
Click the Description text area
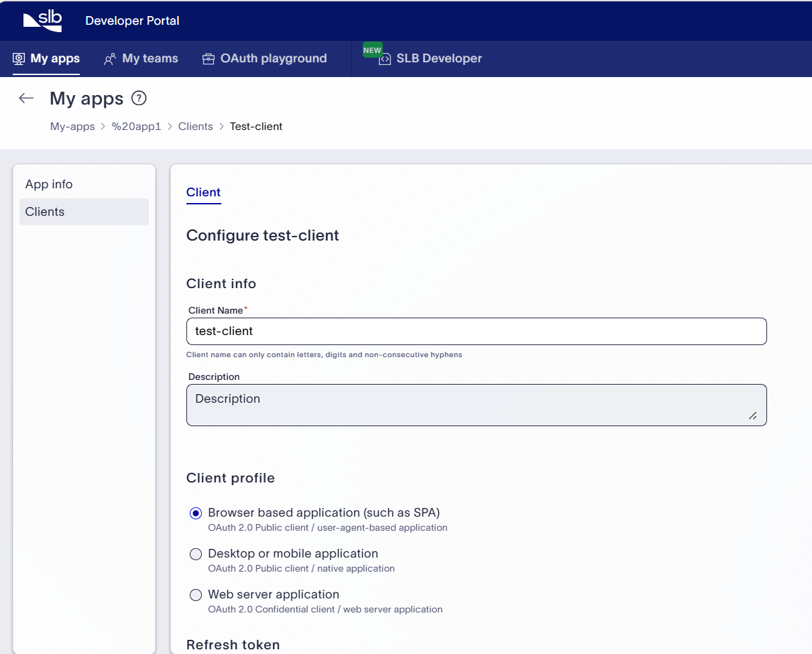476,405
